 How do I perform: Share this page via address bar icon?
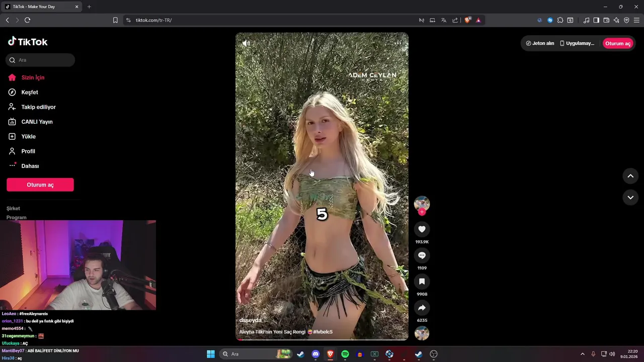(455, 20)
